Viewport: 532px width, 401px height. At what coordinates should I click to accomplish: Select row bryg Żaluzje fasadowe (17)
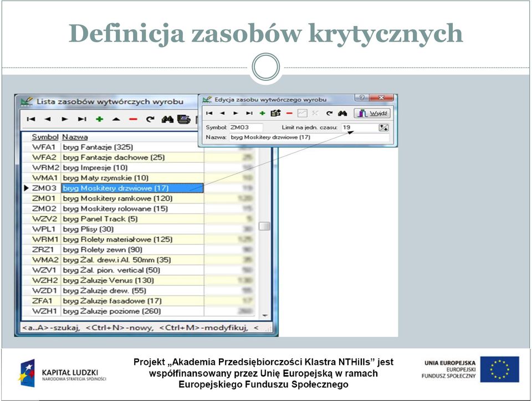[138, 301]
